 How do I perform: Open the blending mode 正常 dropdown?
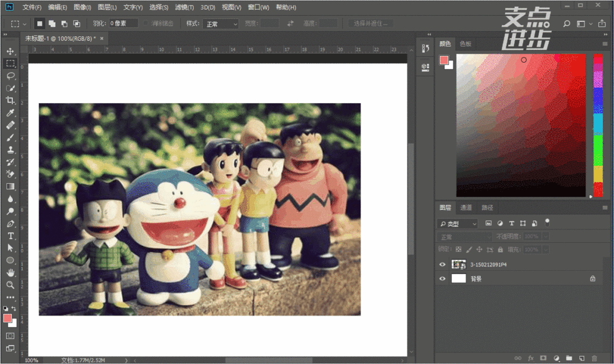[465, 237]
